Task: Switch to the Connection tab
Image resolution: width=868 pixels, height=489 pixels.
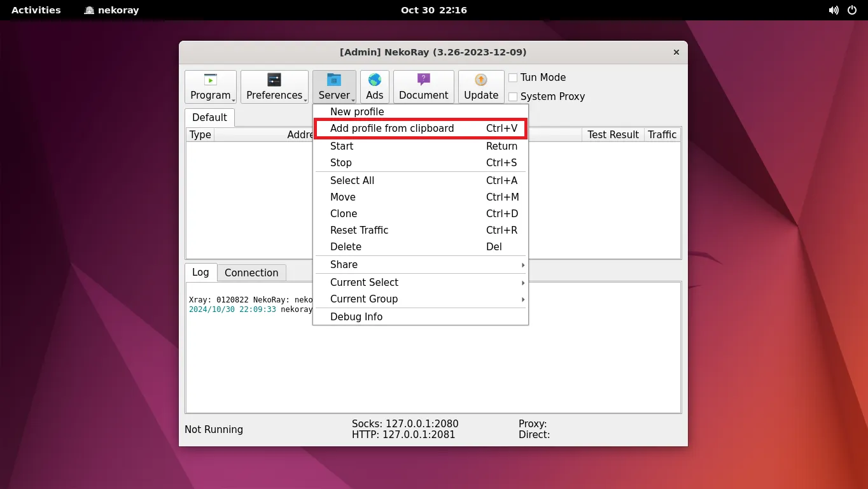Action: point(251,273)
